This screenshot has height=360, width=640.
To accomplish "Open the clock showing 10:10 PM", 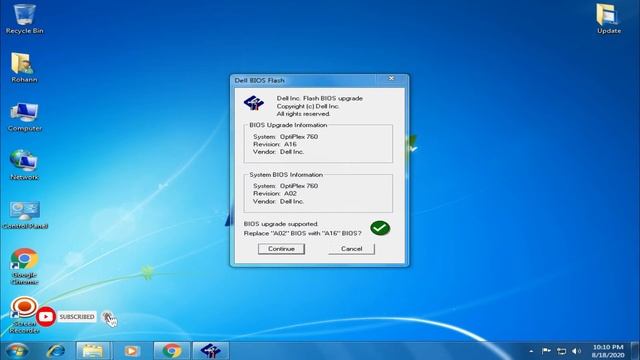I will tap(608, 351).
